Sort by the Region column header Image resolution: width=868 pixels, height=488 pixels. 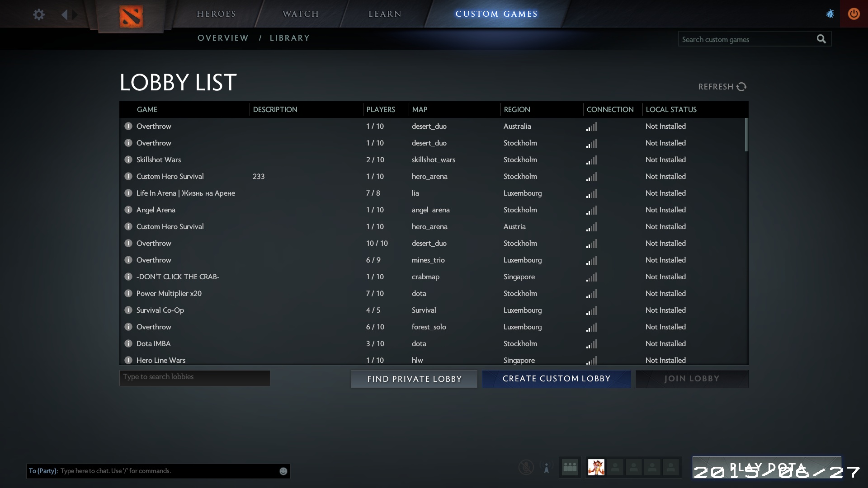[517, 109]
